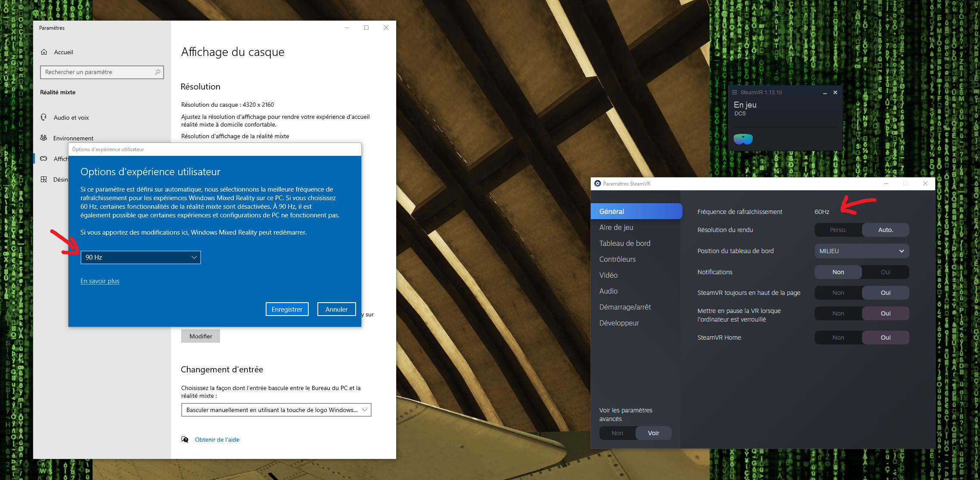The height and width of the screenshot is (480, 980).
Task: Open the Basculer manuellement input switching dropdown
Action: click(276, 410)
